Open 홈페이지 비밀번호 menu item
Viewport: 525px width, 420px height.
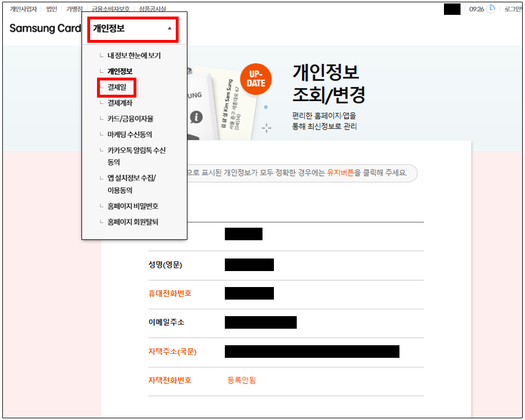coord(132,206)
